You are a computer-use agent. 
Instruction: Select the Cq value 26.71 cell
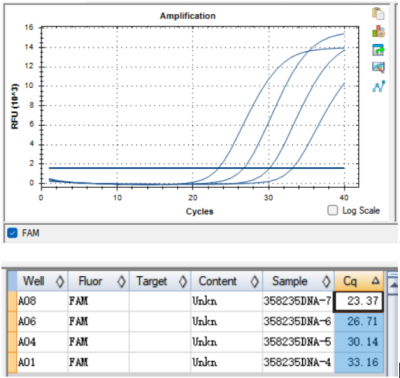359,322
